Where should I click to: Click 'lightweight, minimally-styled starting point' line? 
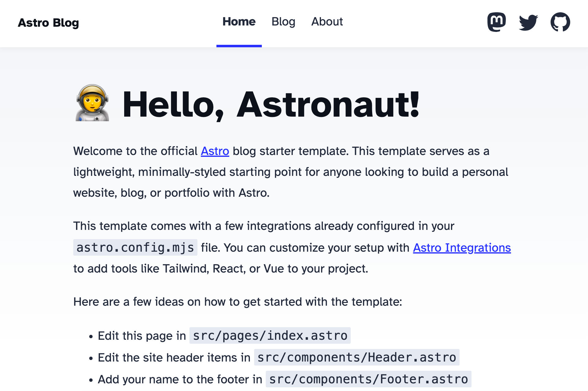click(x=291, y=172)
